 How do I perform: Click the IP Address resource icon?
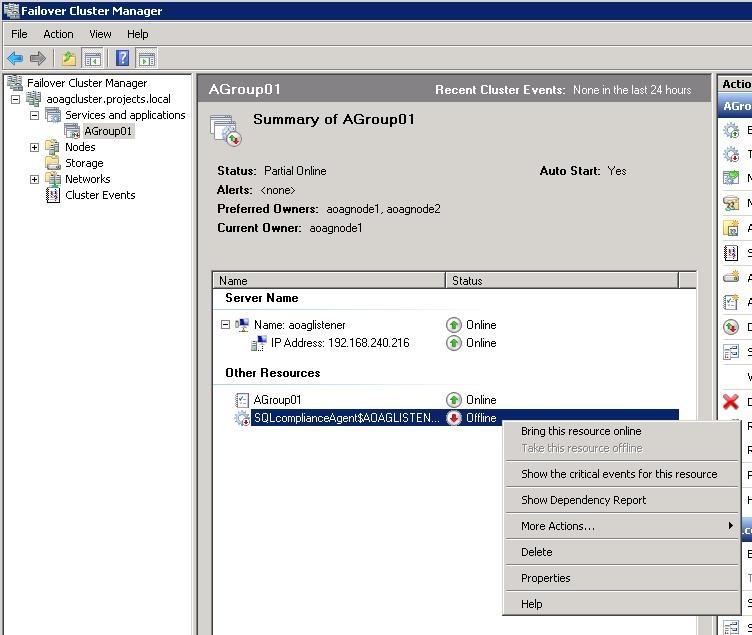259,343
